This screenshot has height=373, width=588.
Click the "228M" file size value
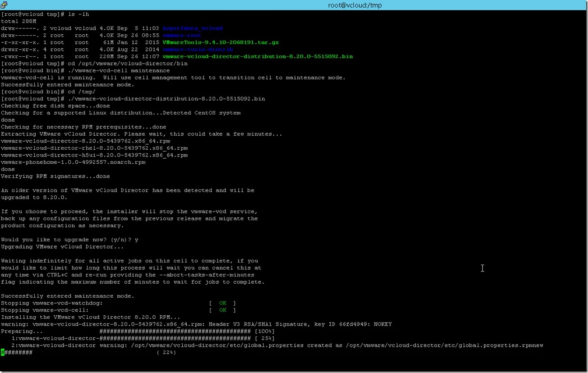tap(107, 56)
